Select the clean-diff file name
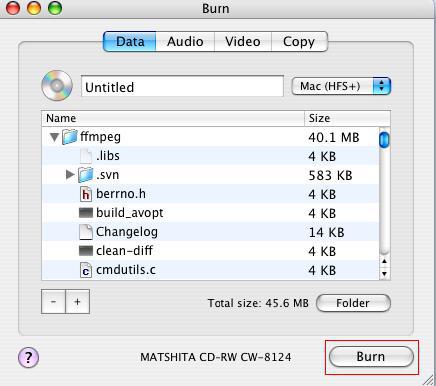The width and height of the screenshot is (436, 386). pos(124,251)
